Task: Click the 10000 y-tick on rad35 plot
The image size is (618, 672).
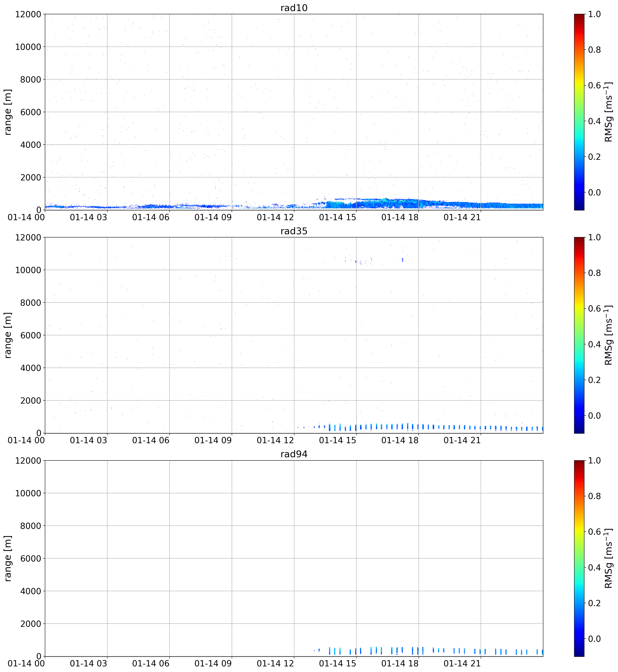Action: click(28, 270)
